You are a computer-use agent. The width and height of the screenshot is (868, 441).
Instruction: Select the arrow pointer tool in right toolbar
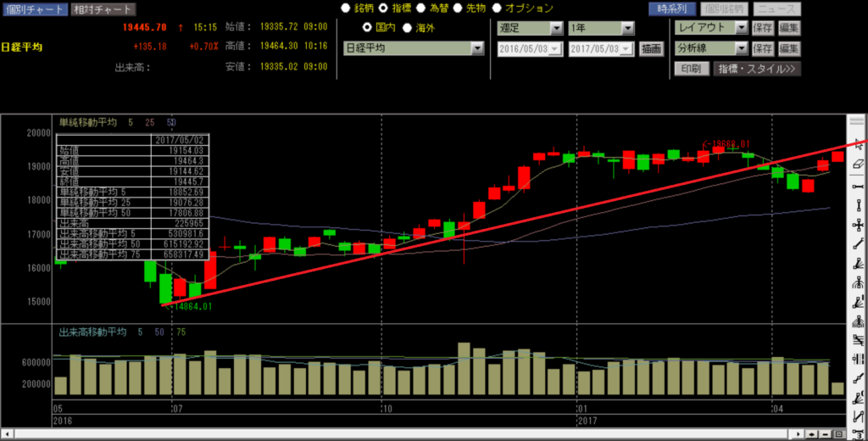[859, 143]
